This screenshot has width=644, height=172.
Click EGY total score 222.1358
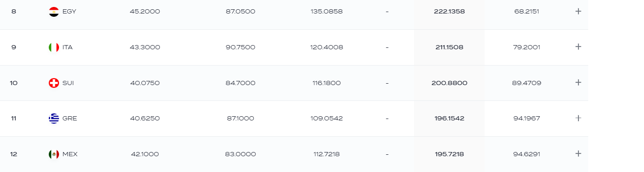click(449, 12)
